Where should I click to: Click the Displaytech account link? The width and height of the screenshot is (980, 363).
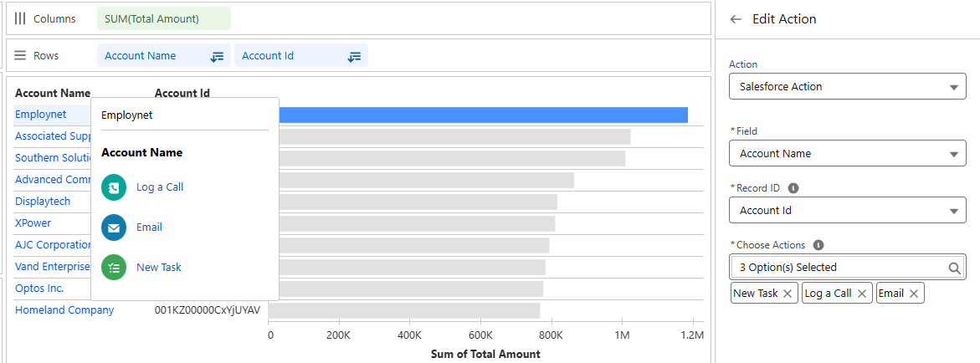point(43,202)
